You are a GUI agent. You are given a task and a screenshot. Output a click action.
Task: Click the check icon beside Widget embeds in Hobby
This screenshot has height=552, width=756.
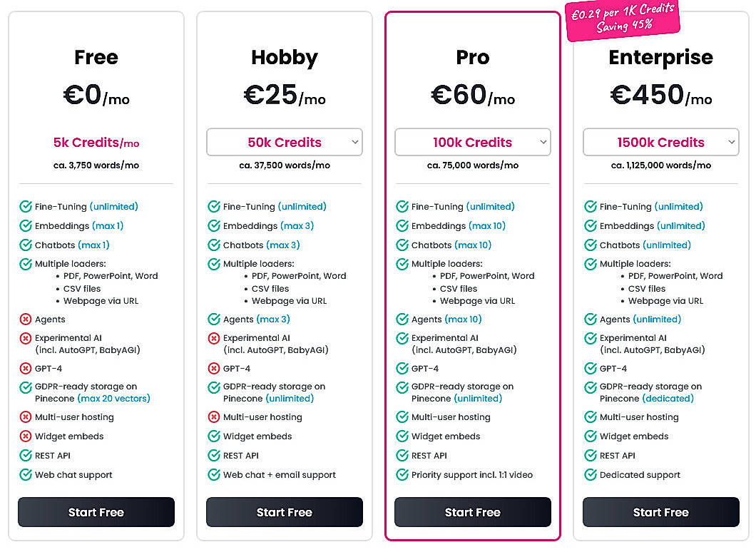pos(214,436)
